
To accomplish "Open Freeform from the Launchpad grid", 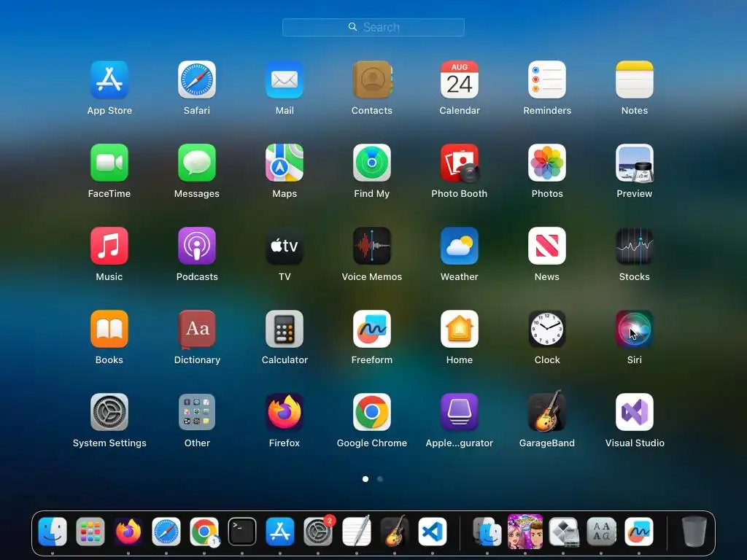I will click(372, 329).
